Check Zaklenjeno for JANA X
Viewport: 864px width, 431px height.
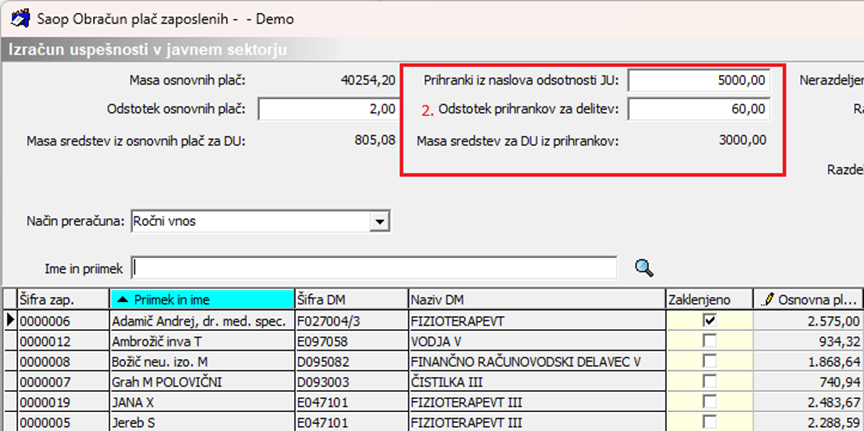click(710, 402)
